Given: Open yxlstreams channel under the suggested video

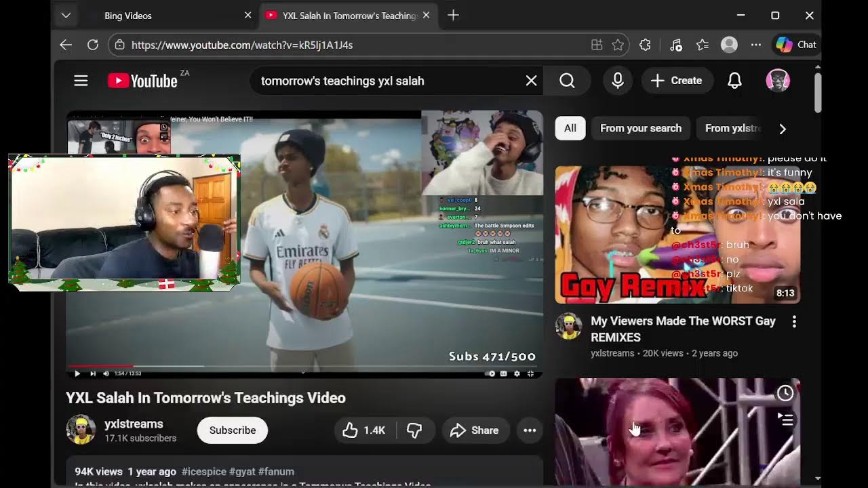Looking at the screenshot, I should [612, 353].
